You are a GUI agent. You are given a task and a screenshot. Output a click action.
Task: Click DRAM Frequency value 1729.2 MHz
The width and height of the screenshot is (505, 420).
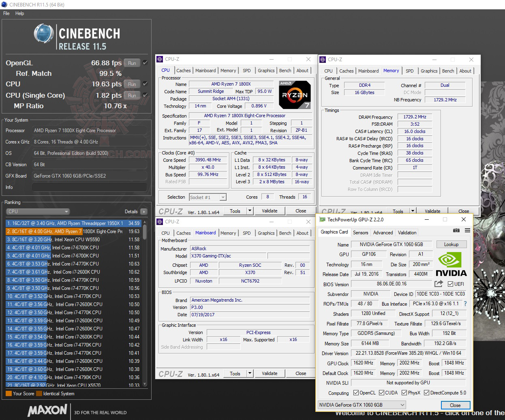pyautogui.click(x=415, y=117)
